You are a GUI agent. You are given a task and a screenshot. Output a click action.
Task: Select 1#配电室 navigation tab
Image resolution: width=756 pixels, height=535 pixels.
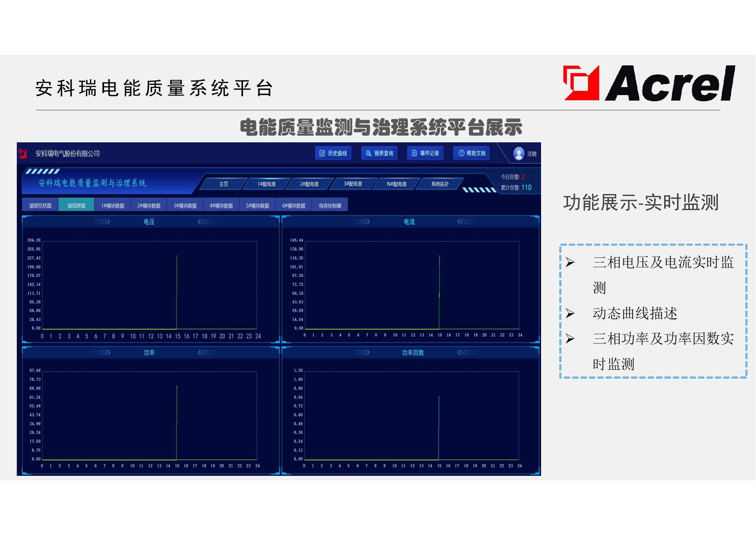[266, 184]
